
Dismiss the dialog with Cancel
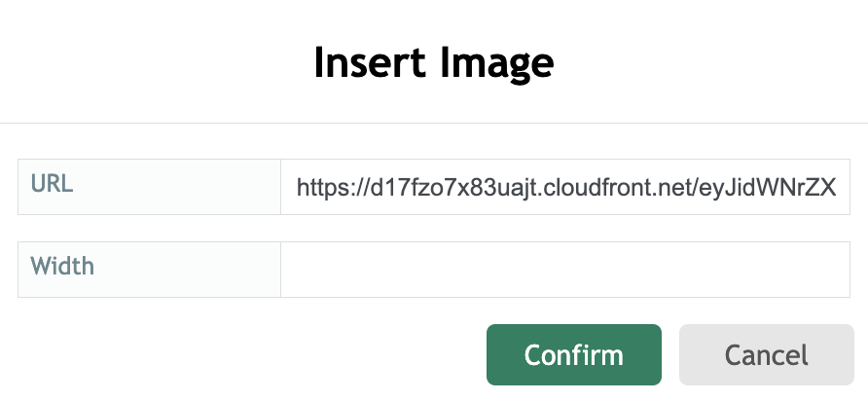(766, 354)
